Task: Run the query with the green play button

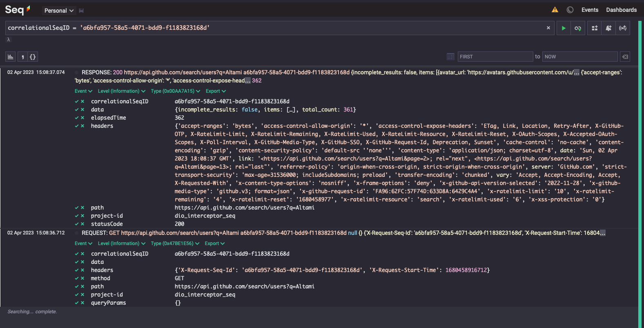Action: [564, 28]
